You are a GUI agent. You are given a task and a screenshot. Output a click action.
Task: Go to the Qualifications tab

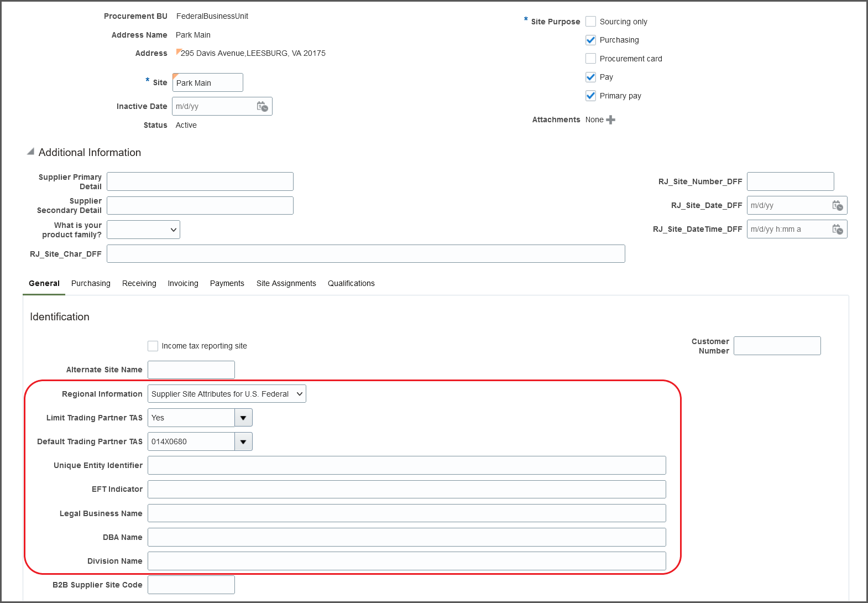point(351,283)
